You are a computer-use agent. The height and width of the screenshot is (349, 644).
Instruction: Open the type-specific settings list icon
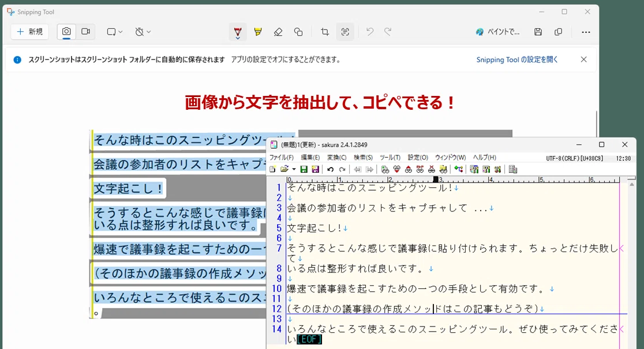tap(474, 169)
